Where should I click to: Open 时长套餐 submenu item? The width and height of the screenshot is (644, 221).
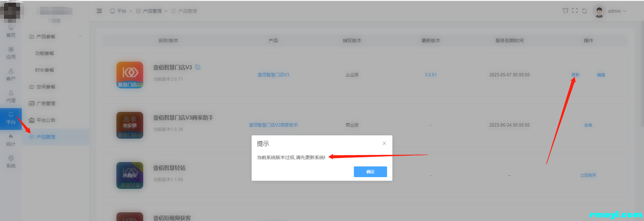45,70
